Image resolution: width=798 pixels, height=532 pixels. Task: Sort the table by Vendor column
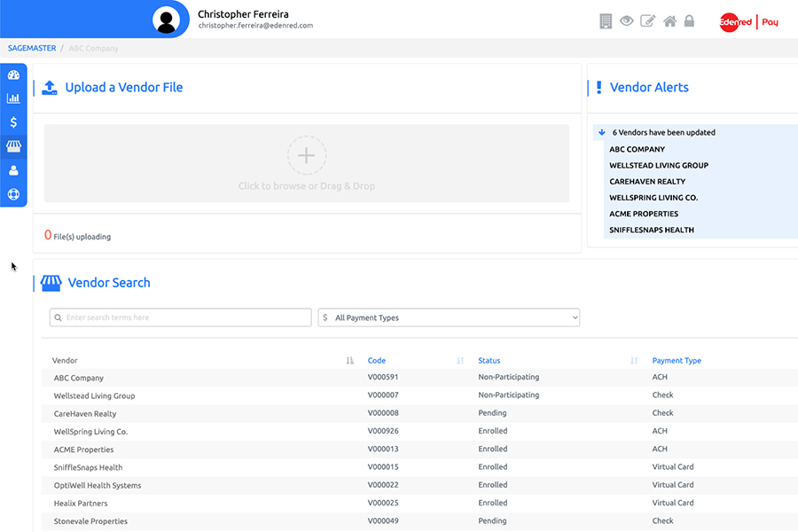pyautogui.click(x=349, y=361)
